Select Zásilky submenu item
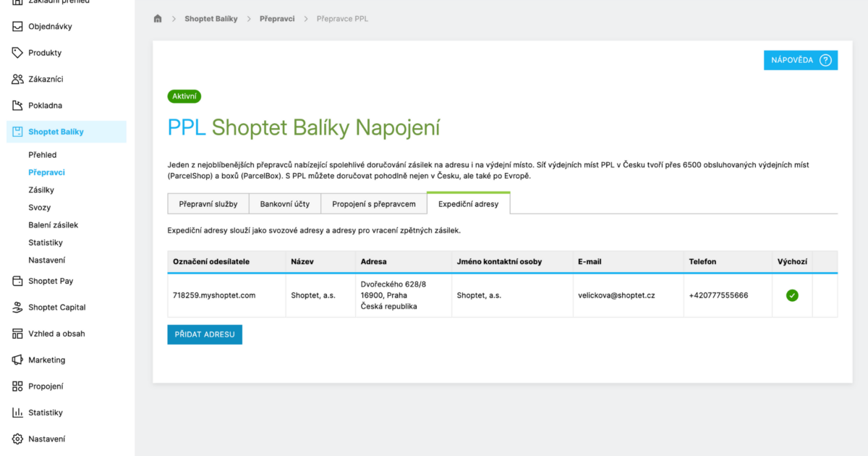 tap(41, 190)
